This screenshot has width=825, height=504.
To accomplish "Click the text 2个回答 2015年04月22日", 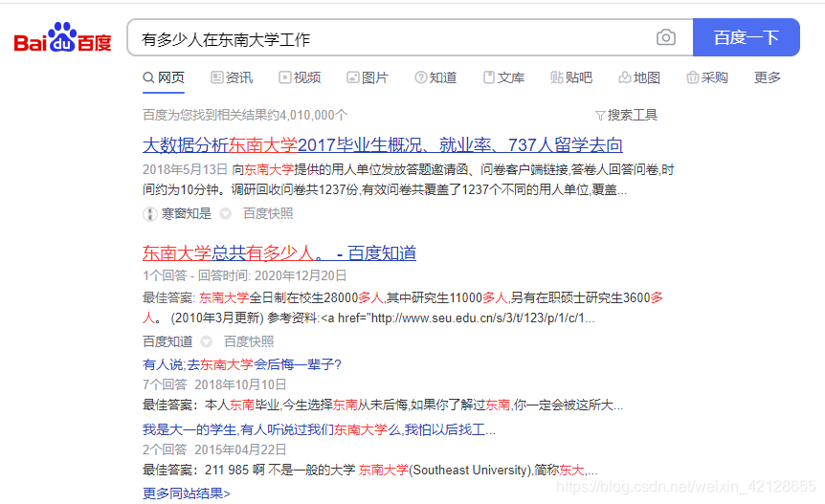I will [x=214, y=449].
